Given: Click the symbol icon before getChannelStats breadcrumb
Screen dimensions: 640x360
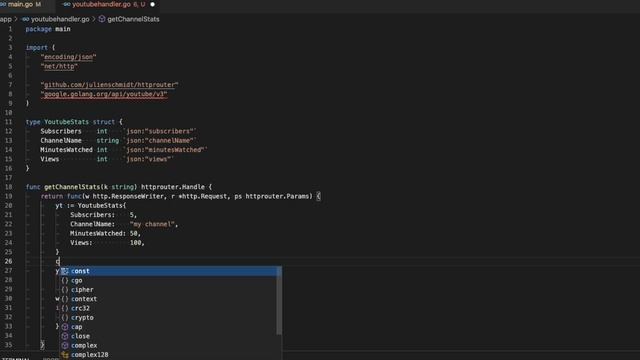Looking at the screenshot, I should tap(102, 19).
